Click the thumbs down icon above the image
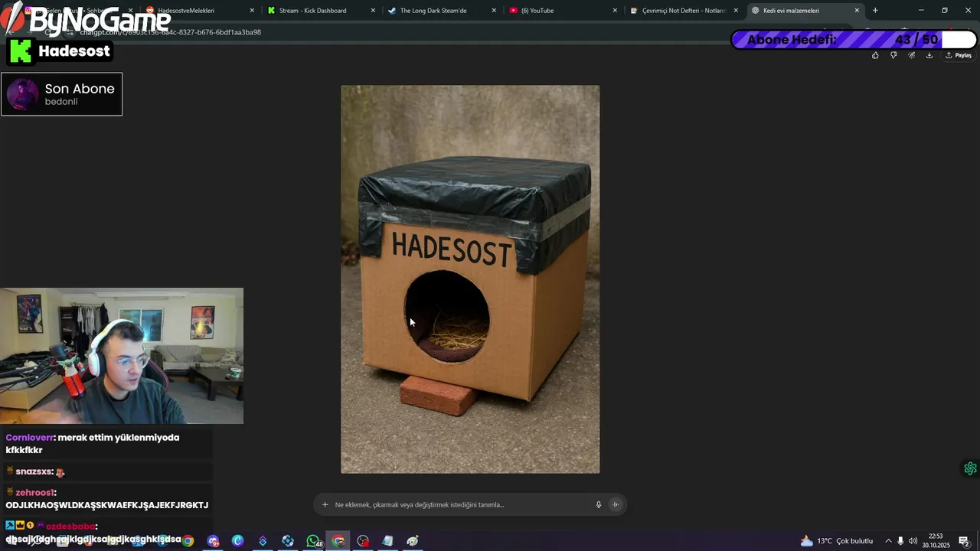The width and height of the screenshot is (980, 551). (x=893, y=55)
